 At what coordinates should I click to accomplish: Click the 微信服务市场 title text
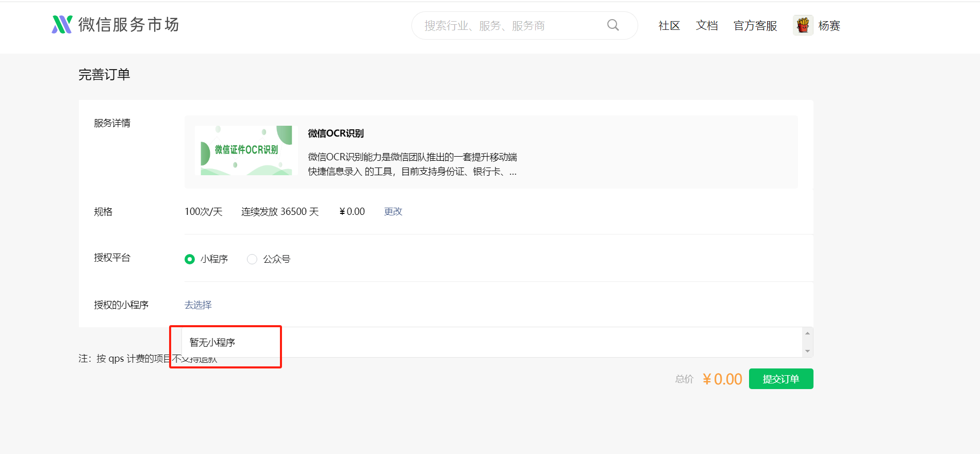coord(128,25)
